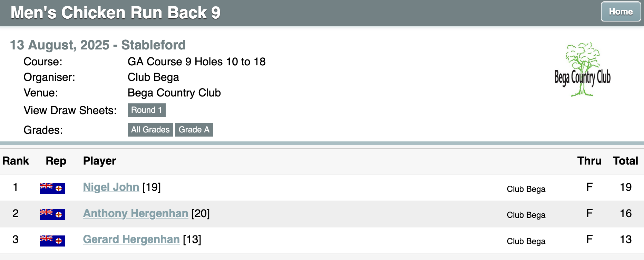The image size is (644, 260).
Task: Click the total score 19 for Nigel John
Action: tap(626, 187)
